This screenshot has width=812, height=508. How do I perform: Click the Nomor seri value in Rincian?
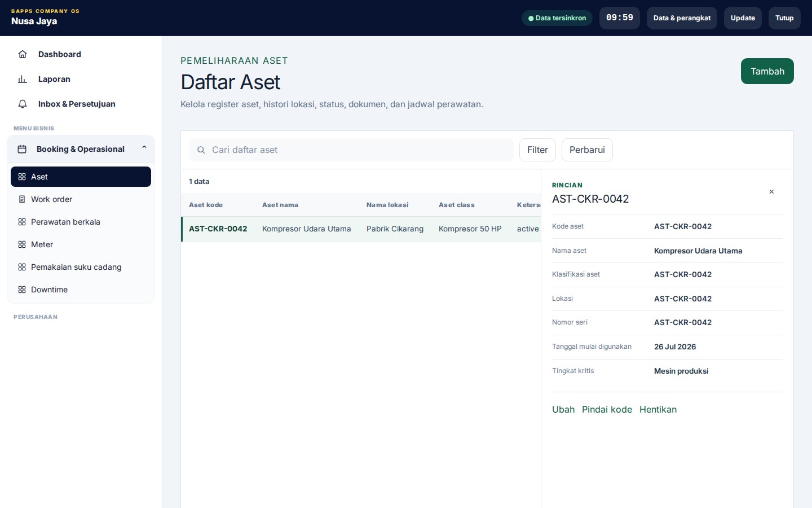tap(683, 322)
